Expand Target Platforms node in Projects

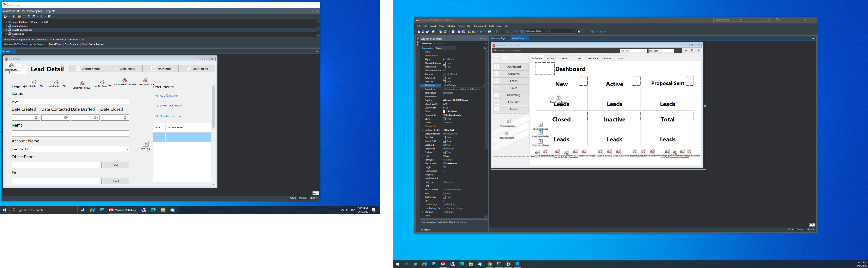click(x=6, y=22)
